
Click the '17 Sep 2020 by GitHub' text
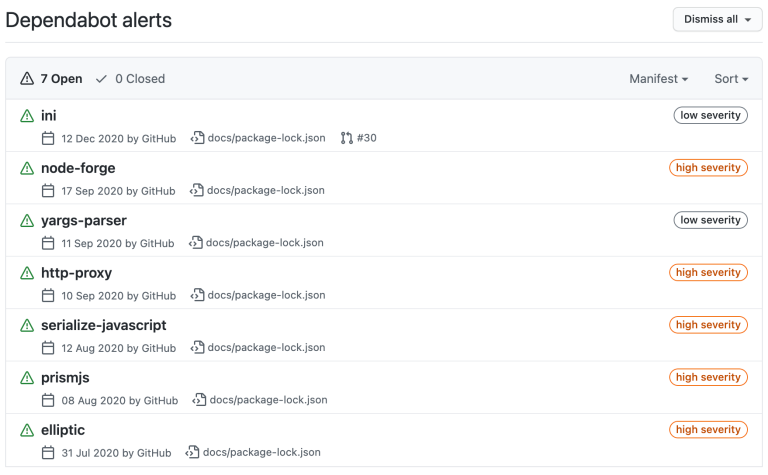click(x=118, y=191)
